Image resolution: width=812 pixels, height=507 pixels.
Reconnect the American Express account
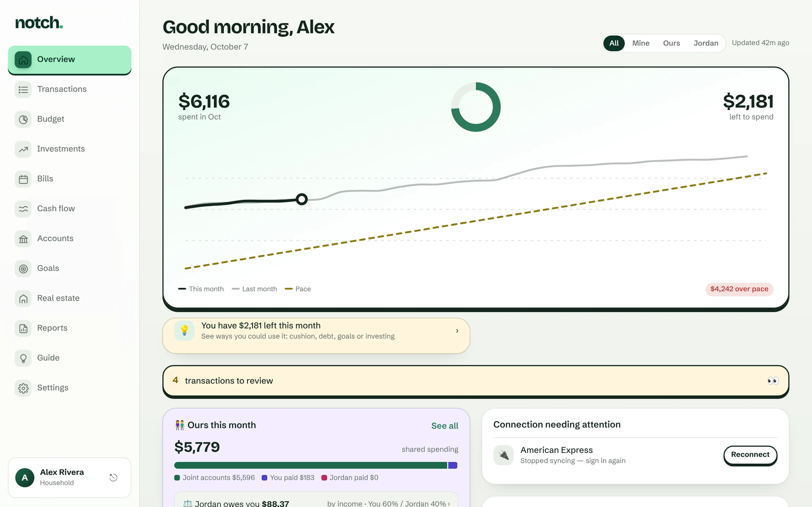coord(750,455)
